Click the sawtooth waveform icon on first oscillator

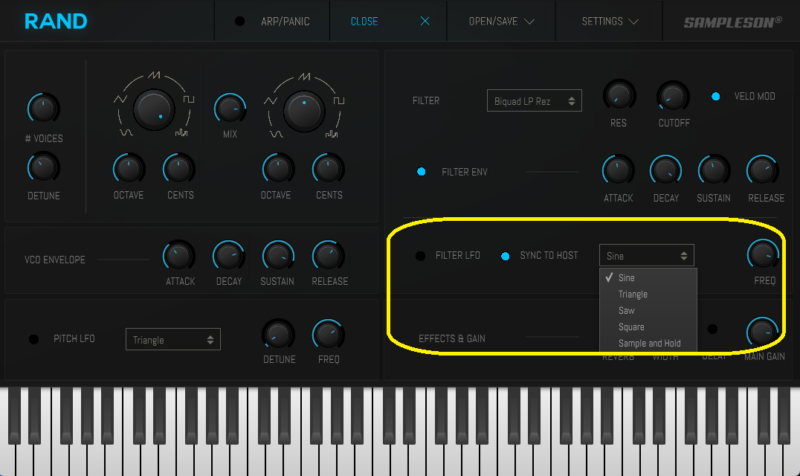(x=154, y=76)
